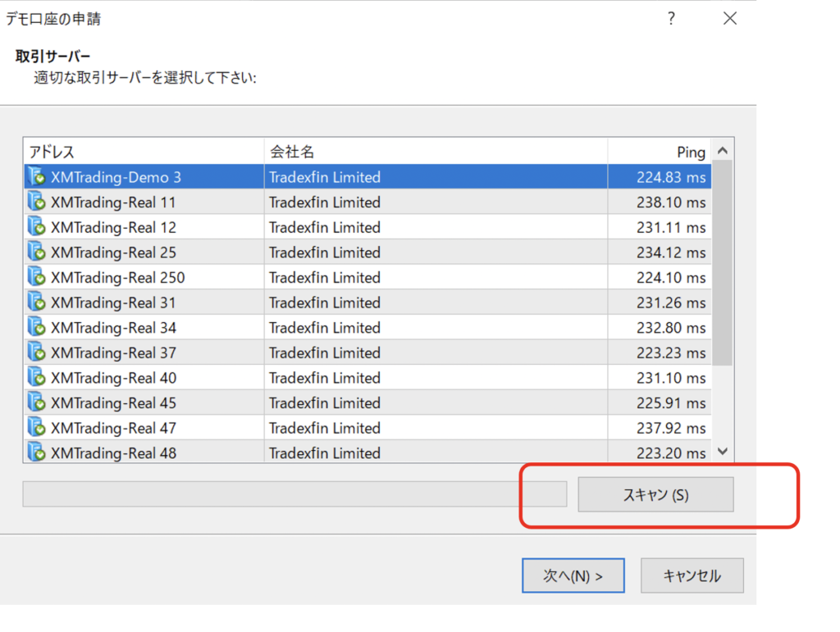Click the server icon beside XMTrading-Real 31
840x632 pixels.
[x=36, y=302]
